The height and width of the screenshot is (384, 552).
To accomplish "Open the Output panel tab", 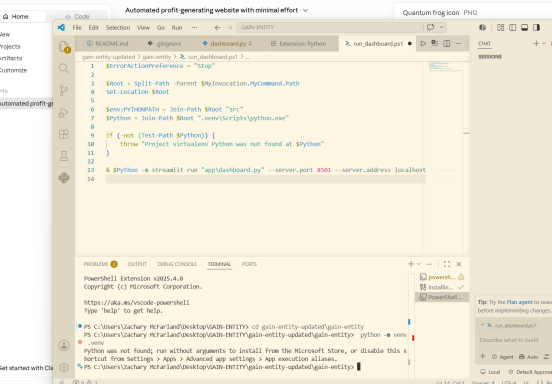I will [137, 264].
